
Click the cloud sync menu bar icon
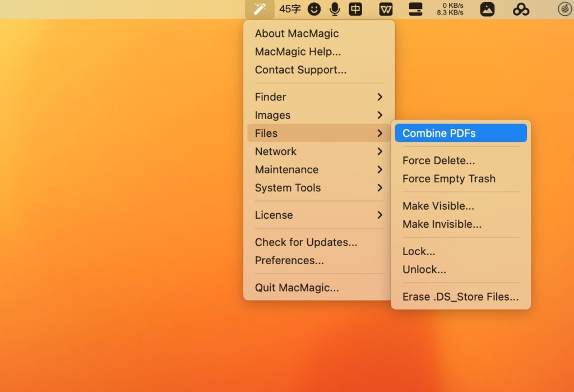click(x=521, y=9)
